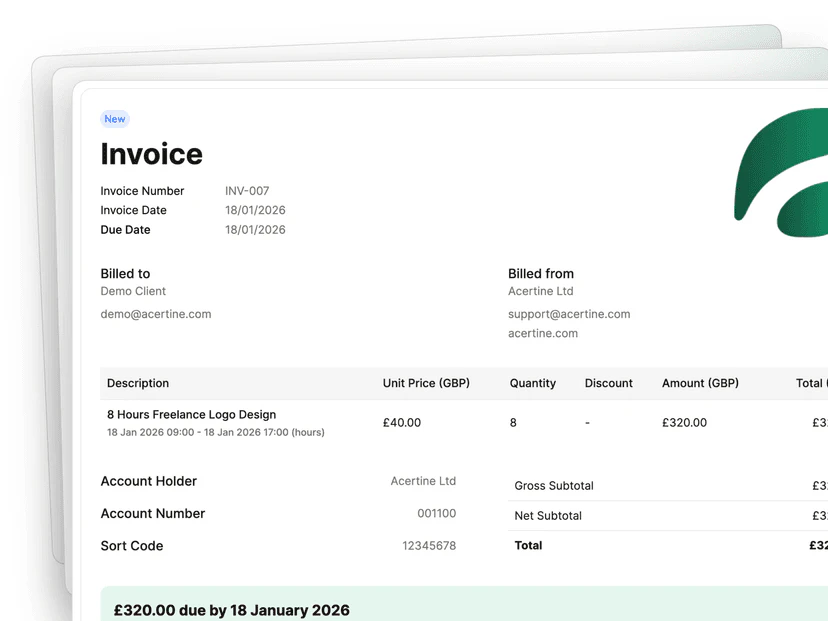Open the demo@acertine.com email address
This screenshot has height=621, width=828.
[156, 314]
